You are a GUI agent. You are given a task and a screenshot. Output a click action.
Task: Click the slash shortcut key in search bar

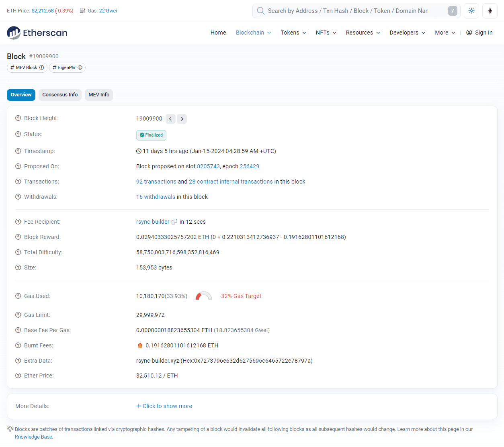pyautogui.click(x=453, y=11)
